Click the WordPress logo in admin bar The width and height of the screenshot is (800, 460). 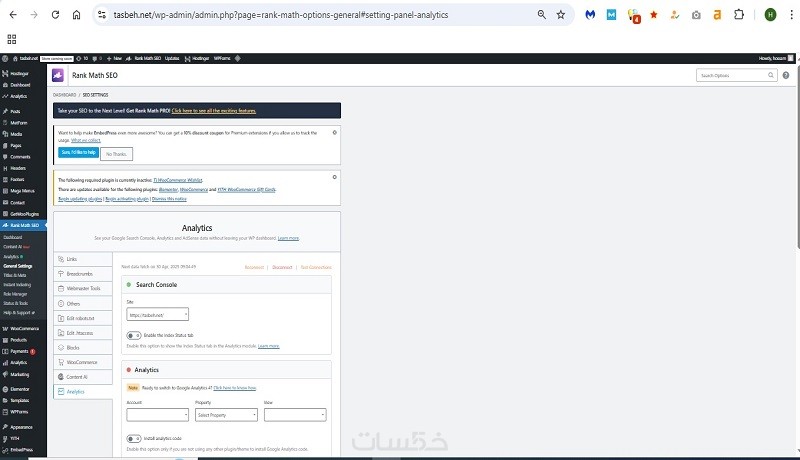click(x=5, y=58)
